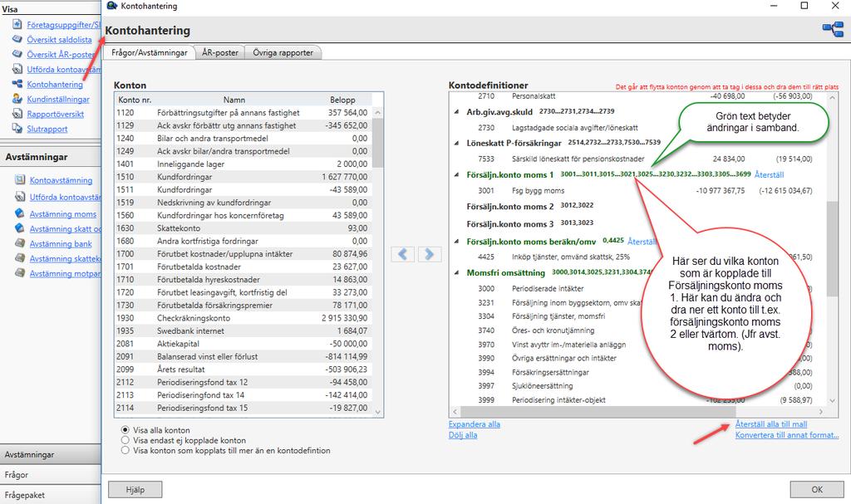Image resolution: width=851 pixels, height=504 pixels.
Task: Click the Konto nr. column header
Action: click(x=135, y=100)
